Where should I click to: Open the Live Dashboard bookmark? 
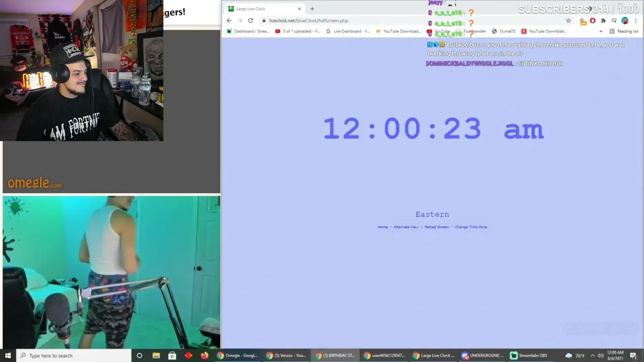click(x=348, y=31)
